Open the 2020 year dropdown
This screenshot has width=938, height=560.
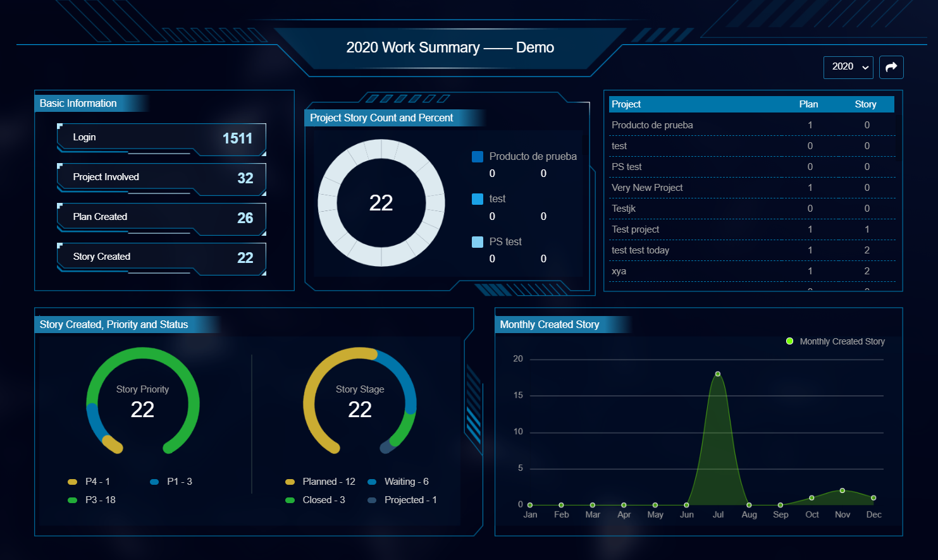coord(848,67)
